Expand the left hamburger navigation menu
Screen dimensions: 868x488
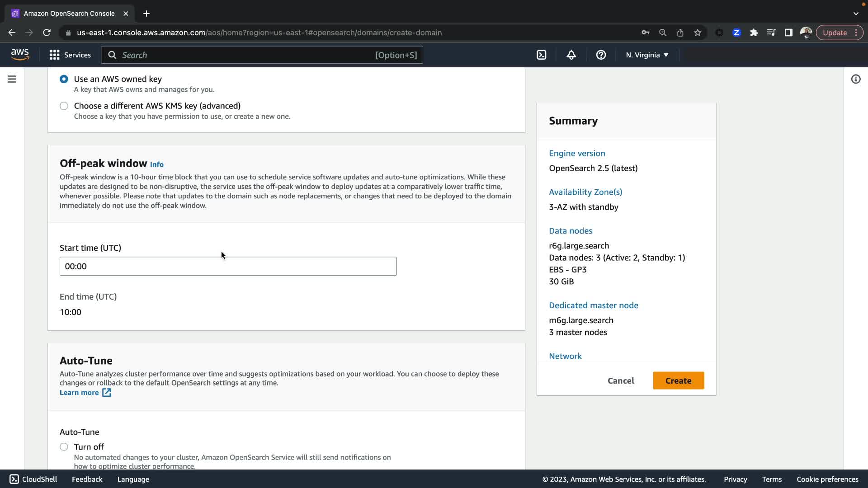(x=12, y=79)
